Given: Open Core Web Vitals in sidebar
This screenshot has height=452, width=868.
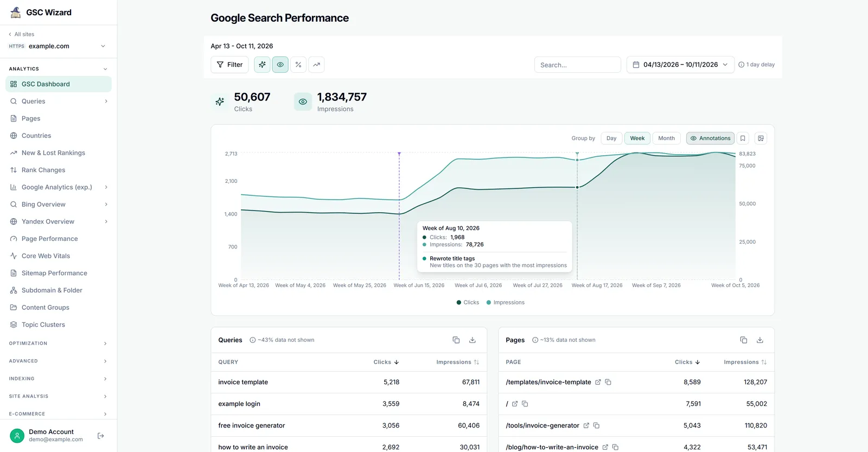Looking at the screenshot, I should coord(59,256).
